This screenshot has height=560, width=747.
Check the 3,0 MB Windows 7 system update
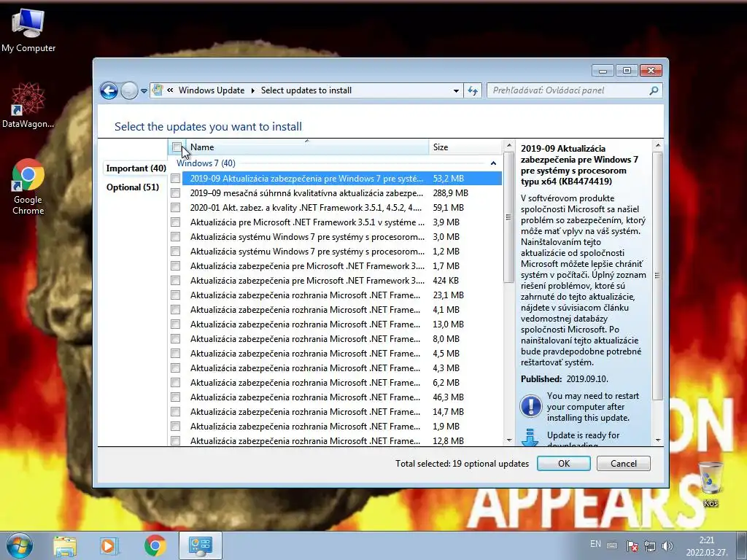(176, 237)
